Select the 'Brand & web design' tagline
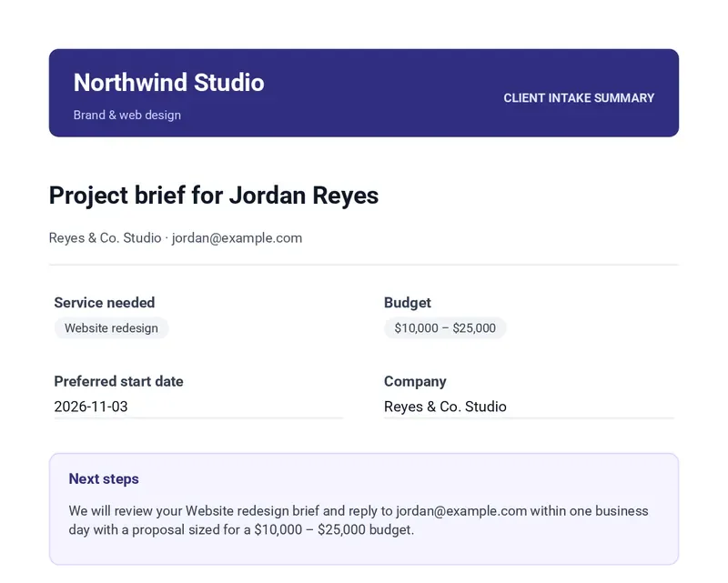 click(x=127, y=116)
